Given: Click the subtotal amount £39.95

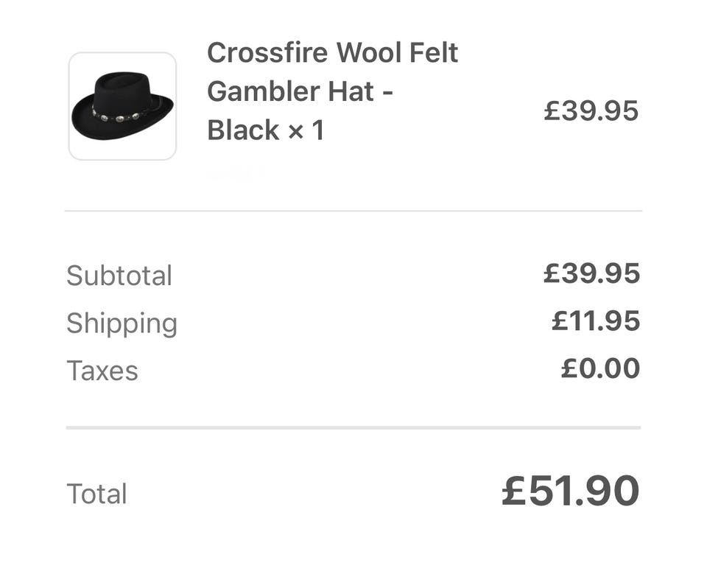Looking at the screenshot, I should pyautogui.click(x=591, y=273).
